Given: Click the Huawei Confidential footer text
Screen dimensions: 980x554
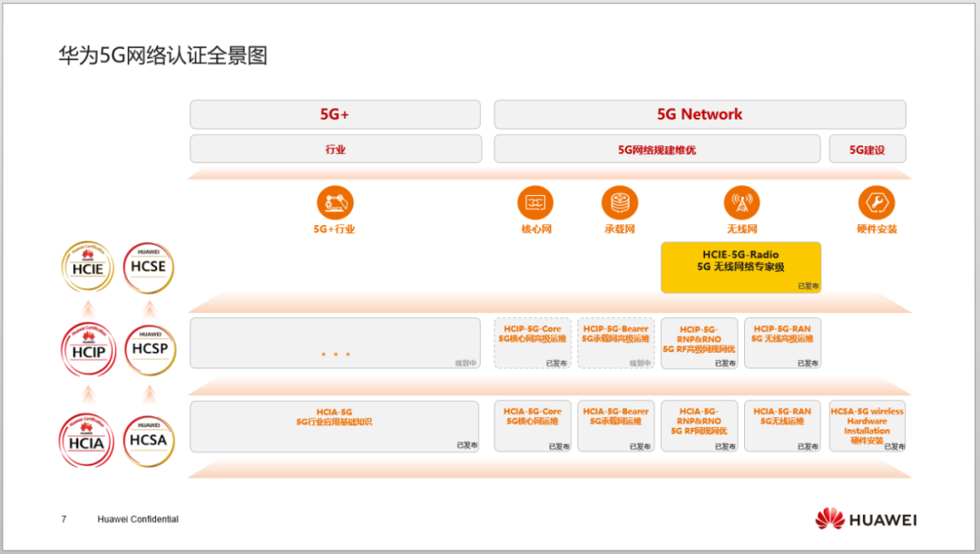Looking at the screenshot, I should coord(138,519).
